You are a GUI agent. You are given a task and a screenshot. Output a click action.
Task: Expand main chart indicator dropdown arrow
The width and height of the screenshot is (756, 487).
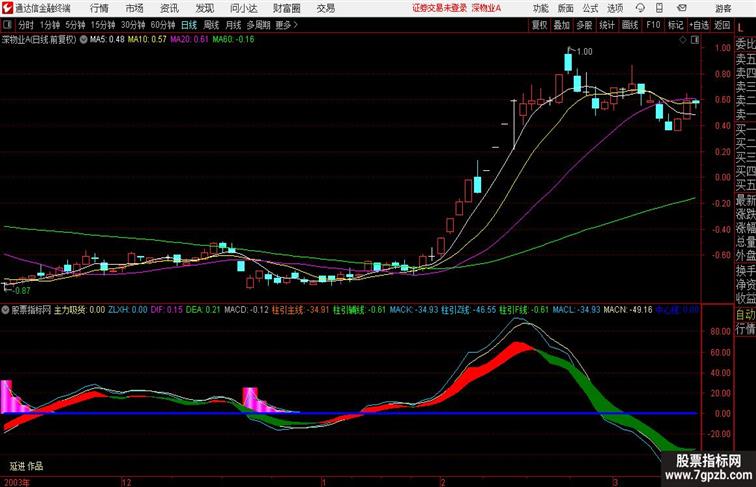click(83, 40)
